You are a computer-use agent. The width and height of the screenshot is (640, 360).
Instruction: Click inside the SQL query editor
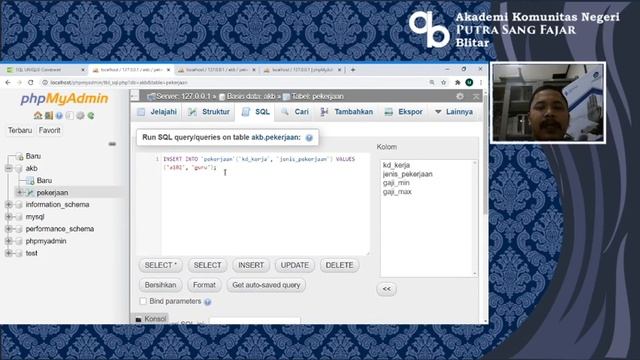pos(265,204)
